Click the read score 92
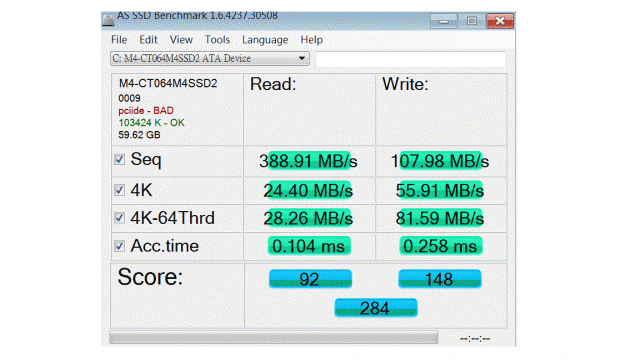This screenshot has width=640, height=360. (x=310, y=279)
